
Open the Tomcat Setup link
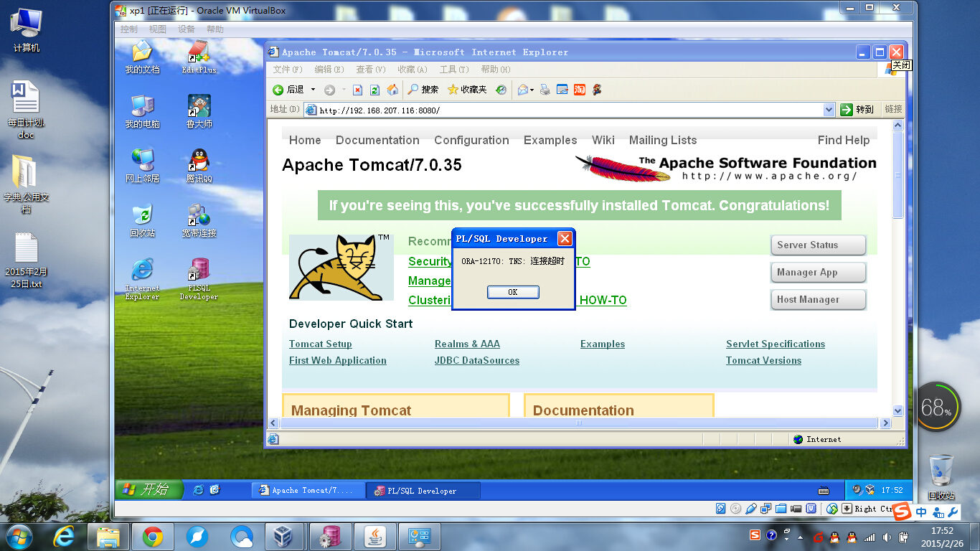(321, 344)
